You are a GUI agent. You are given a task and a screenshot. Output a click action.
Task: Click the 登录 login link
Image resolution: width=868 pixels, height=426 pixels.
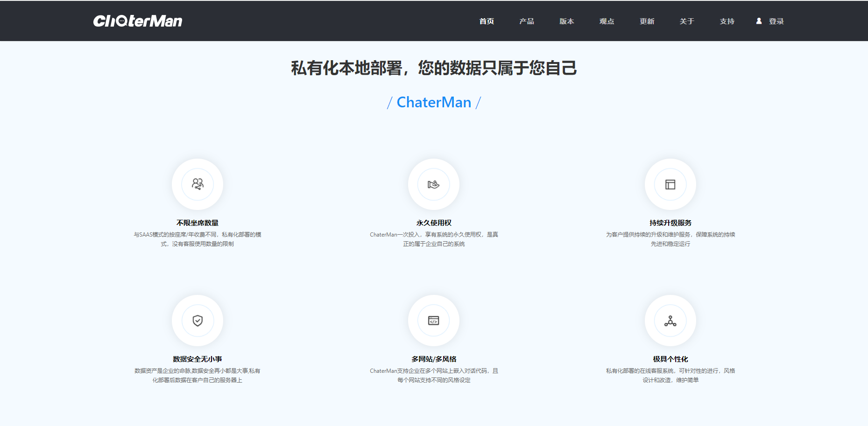[776, 21]
